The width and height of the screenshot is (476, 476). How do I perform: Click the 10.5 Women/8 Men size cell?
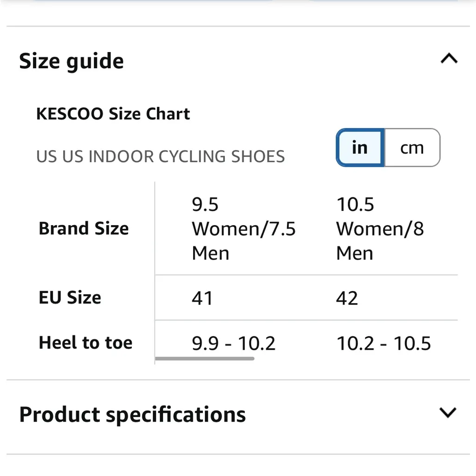click(380, 228)
